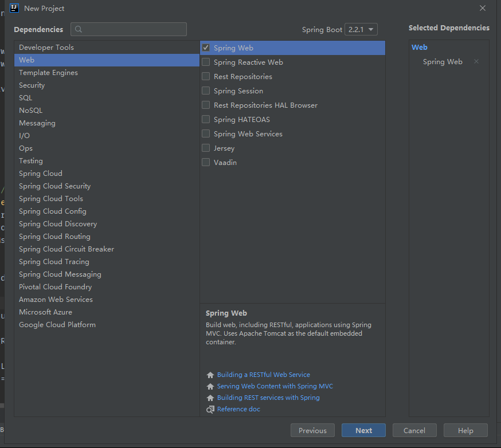The width and height of the screenshot is (501, 448).
Task: Tick the Spring Session checkbox
Action: tap(206, 91)
